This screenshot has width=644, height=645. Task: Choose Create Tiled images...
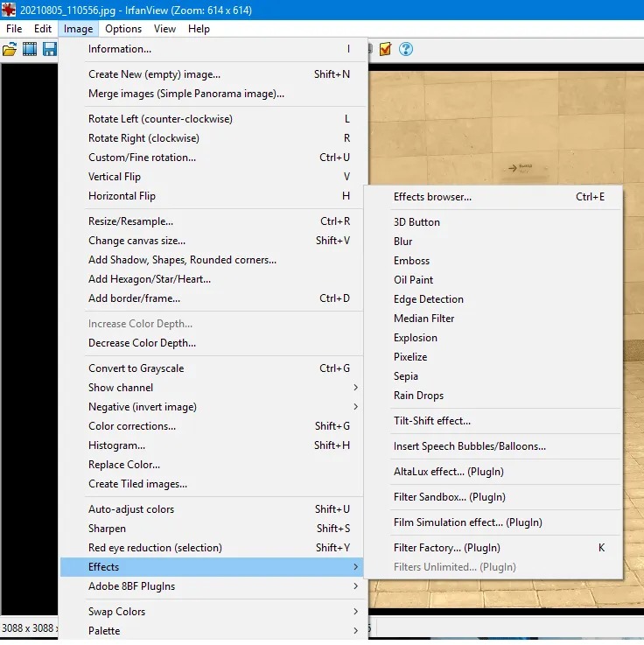212,484
